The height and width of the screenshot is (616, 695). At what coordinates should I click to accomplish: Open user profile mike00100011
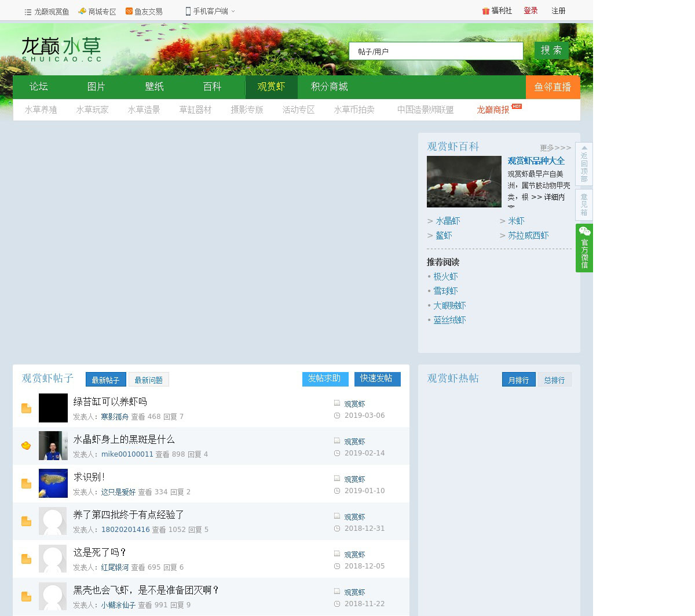(127, 454)
